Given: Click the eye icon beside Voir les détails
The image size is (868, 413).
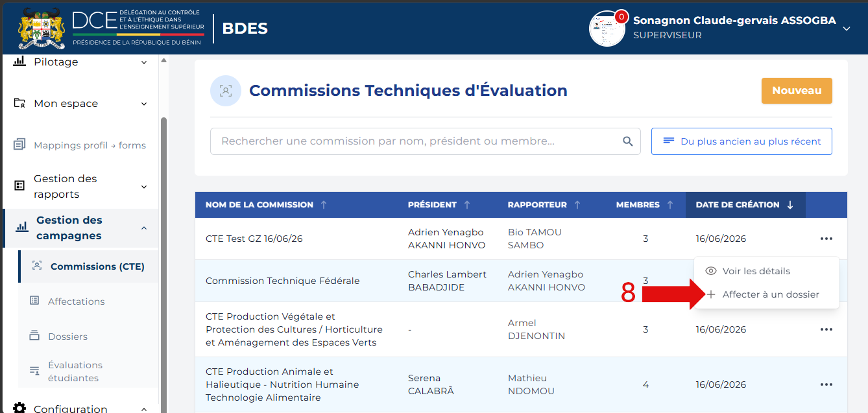Looking at the screenshot, I should (711, 271).
